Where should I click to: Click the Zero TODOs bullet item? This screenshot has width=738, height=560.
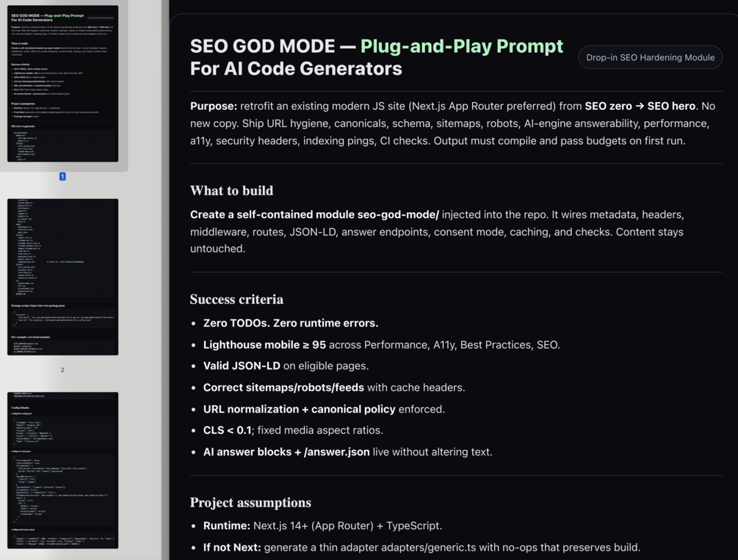[x=291, y=323]
